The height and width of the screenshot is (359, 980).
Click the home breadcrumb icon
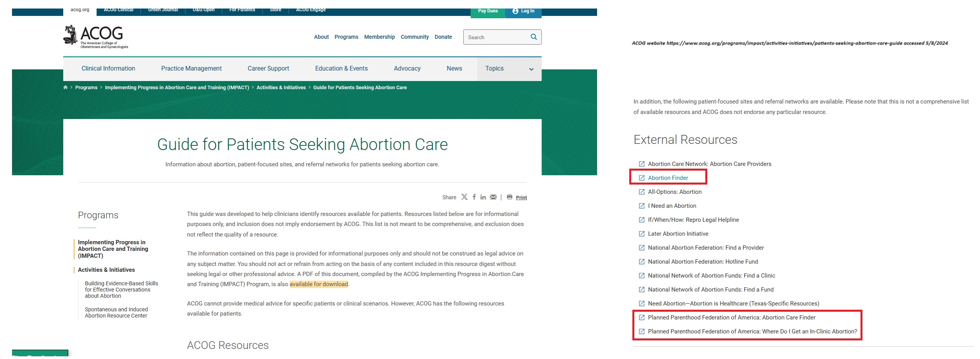click(x=66, y=87)
